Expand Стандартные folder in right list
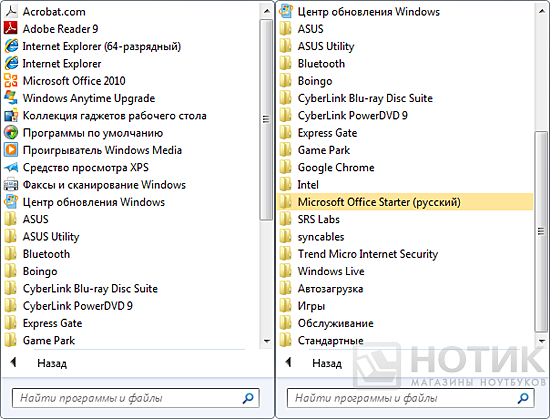 pos(405,340)
